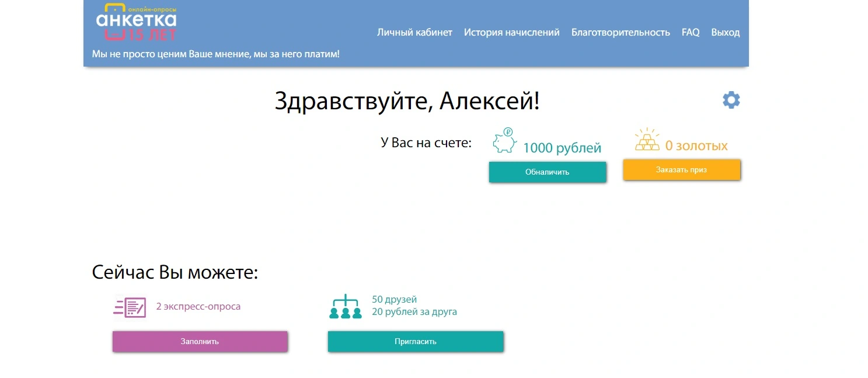Click the express survey form icon

(x=130, y=307)
